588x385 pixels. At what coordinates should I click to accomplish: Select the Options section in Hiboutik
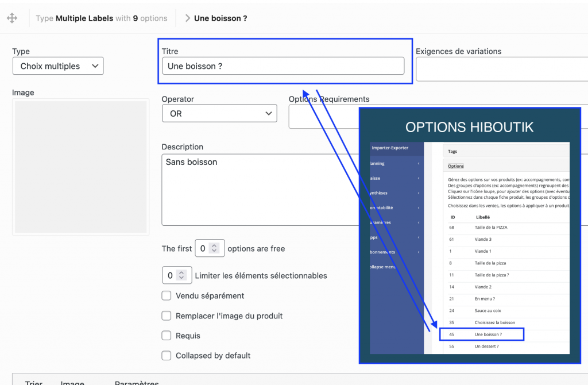(x=456, y=167)
